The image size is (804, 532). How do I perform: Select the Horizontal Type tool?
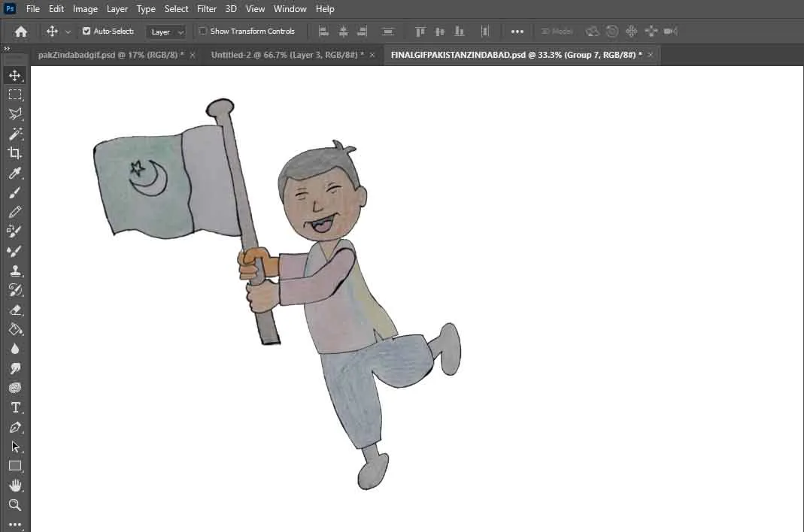click(14, 407)
